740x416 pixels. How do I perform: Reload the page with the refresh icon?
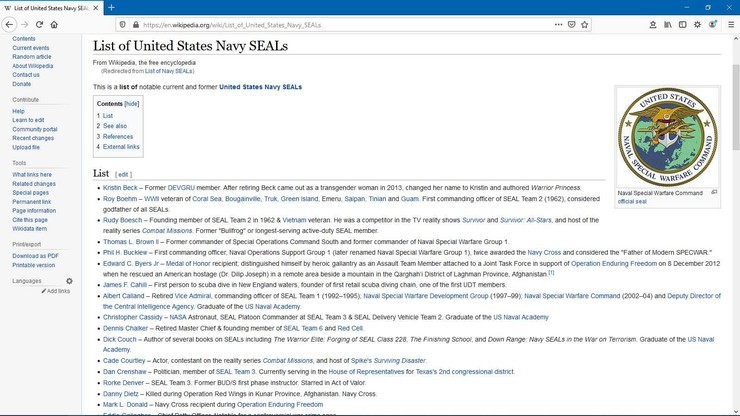pos(38,25)
